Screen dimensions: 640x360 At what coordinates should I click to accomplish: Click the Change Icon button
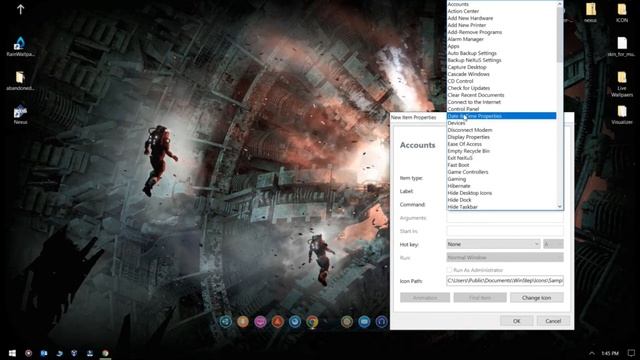pyautogui.click(x=537, y=298)
